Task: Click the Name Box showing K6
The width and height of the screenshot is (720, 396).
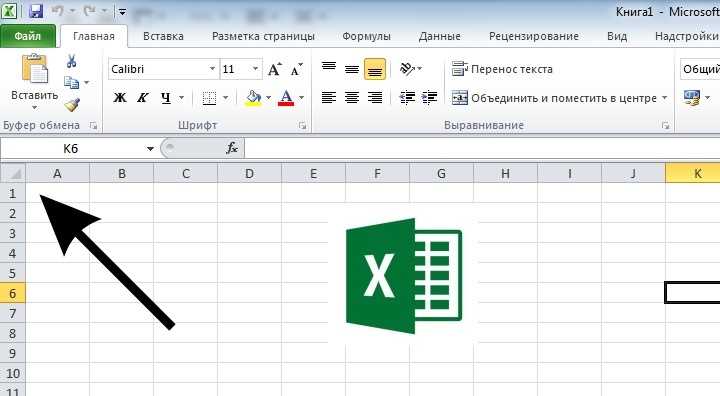Action: pyautogui.click(x=71, y=148)
